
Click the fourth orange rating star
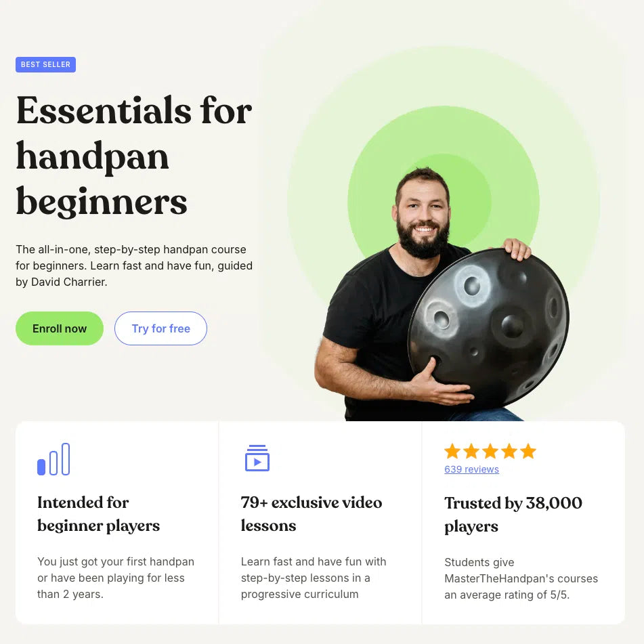click(509, 451)
